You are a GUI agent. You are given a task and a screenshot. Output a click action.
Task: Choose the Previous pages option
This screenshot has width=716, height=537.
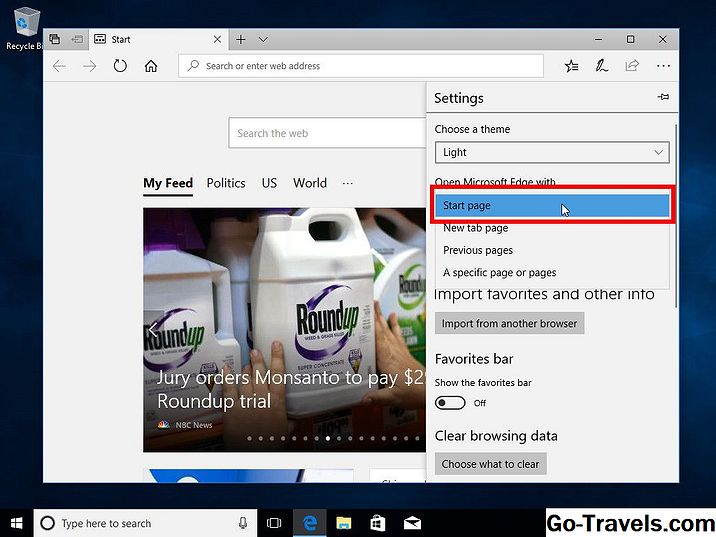(x=552, y=250)
